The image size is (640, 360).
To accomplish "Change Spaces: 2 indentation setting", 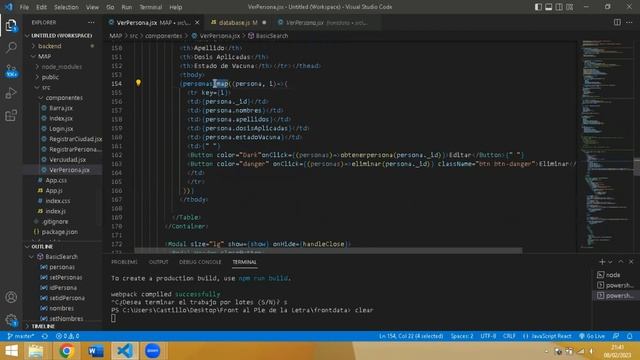I will click(462, 336).
